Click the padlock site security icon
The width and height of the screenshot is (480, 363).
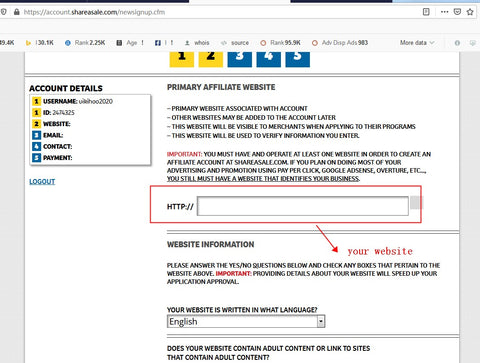coord(17,12)
